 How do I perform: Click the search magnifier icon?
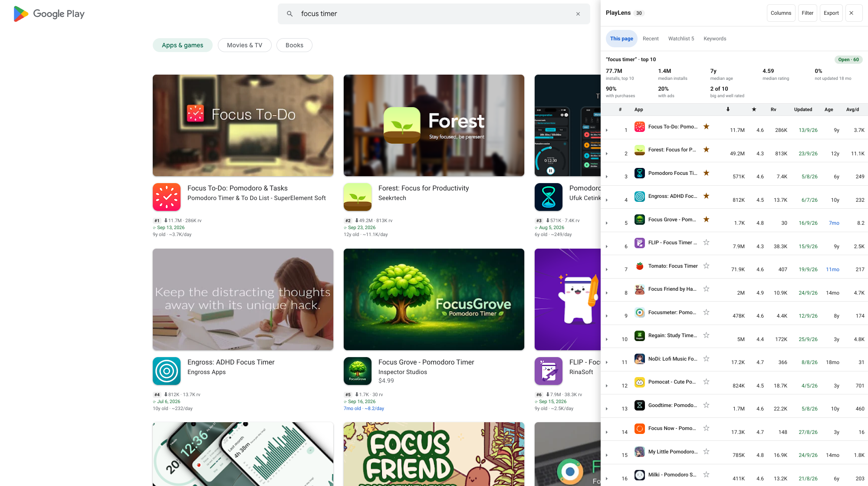[289, 14]
